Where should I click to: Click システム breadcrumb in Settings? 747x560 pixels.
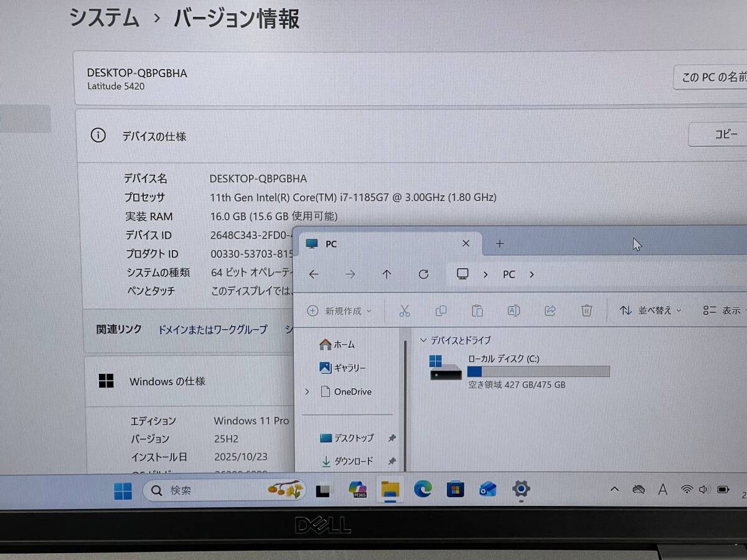pyautogui.click(x=104, y=17)
